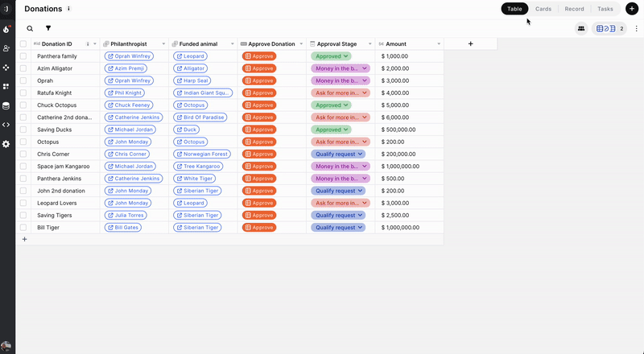644x354 pixels.
Task: Open the search magnifier in the toolbar
Action: pyautogui.click(x=30, y=28)
